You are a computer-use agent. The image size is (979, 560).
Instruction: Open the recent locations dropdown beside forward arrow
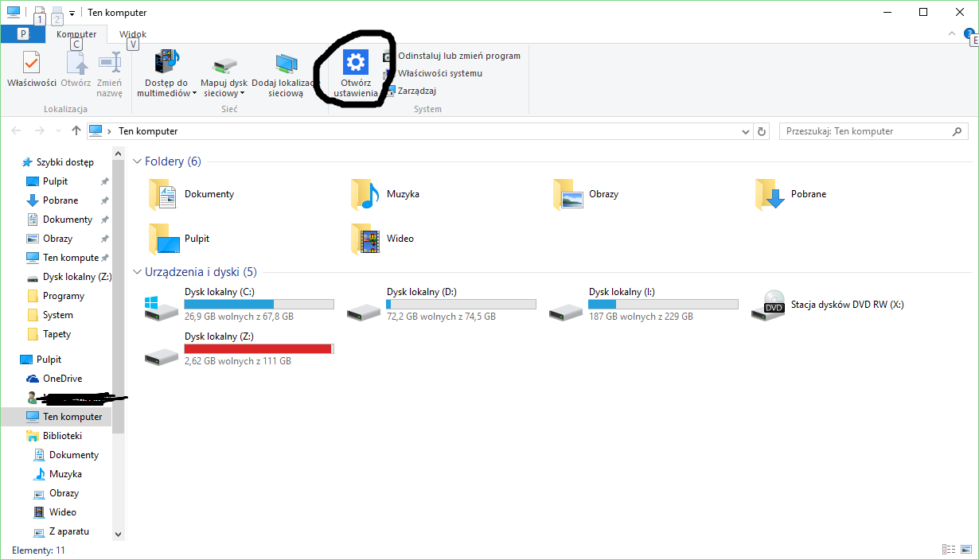(x=57, y=131)
